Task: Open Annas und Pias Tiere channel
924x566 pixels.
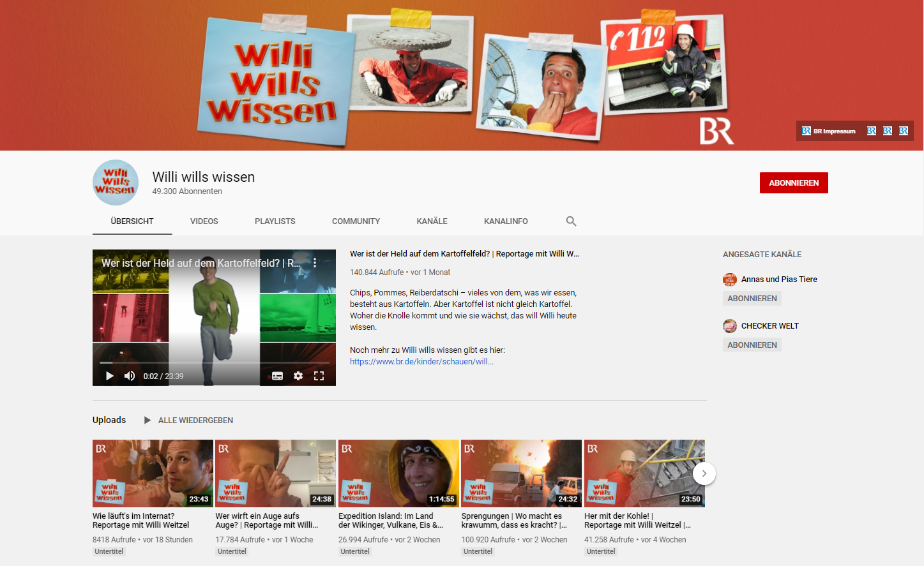Action: click(x=779, y=279)
